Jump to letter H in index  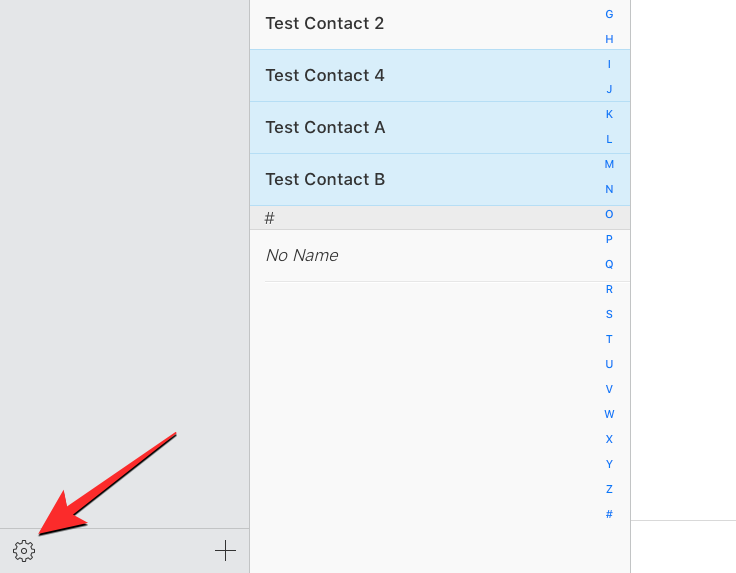tap(609, 39)
